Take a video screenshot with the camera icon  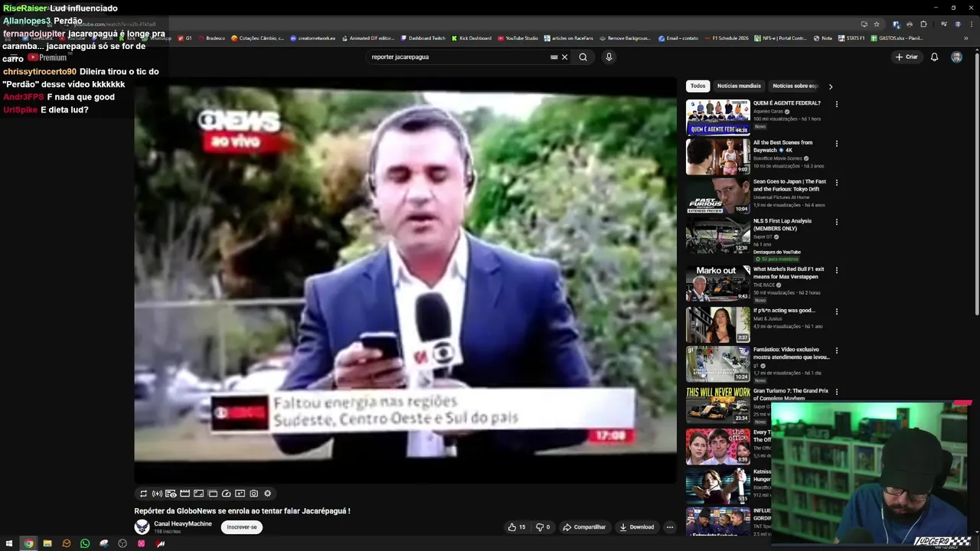253,494
